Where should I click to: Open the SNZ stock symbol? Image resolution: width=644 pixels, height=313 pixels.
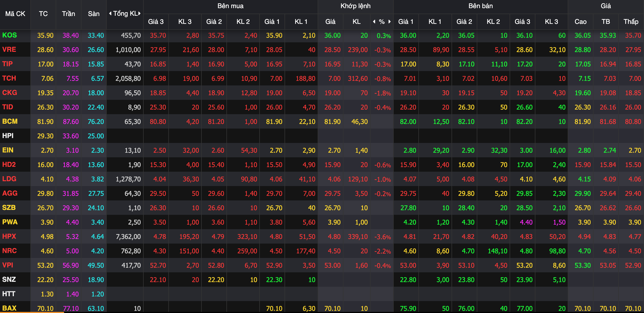click(9, 280)
